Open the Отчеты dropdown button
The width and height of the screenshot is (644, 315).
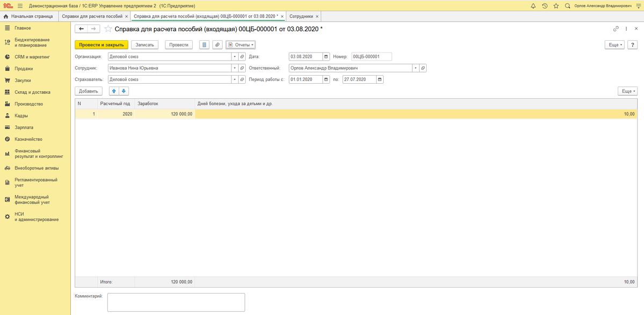click(240, 45)
